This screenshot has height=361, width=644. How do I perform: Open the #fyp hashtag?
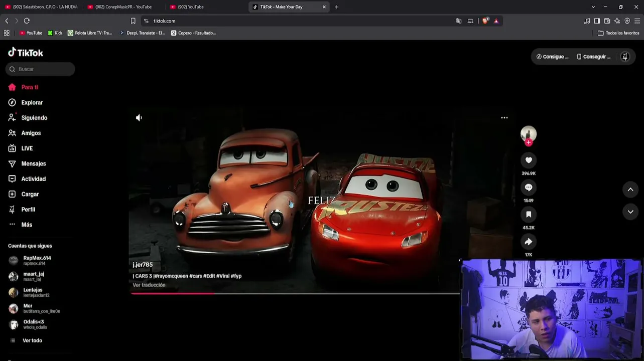click(236, 276)
